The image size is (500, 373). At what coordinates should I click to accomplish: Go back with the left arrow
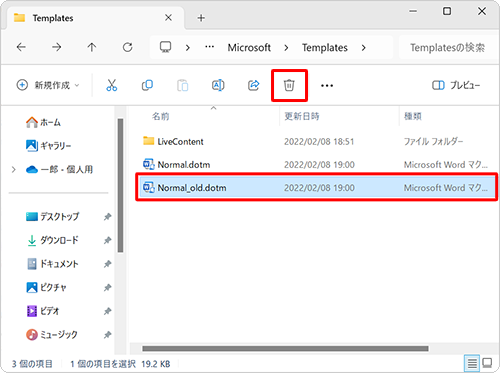[x=21, y=47]
